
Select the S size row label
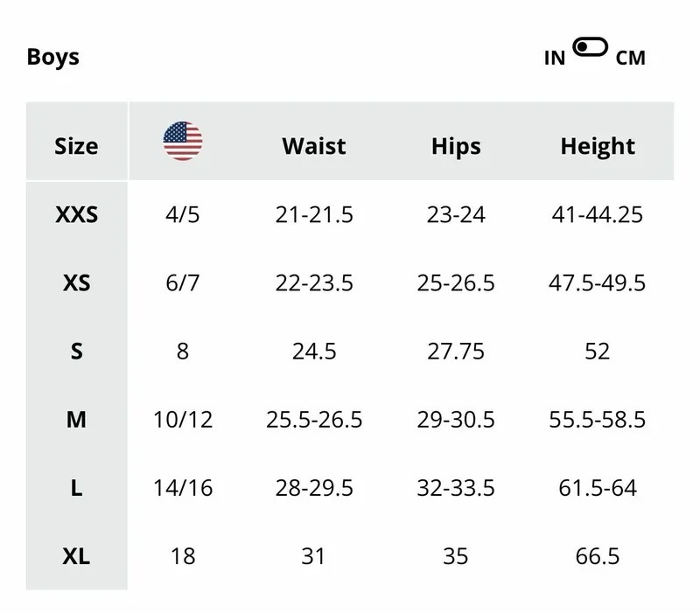[76, 351]
